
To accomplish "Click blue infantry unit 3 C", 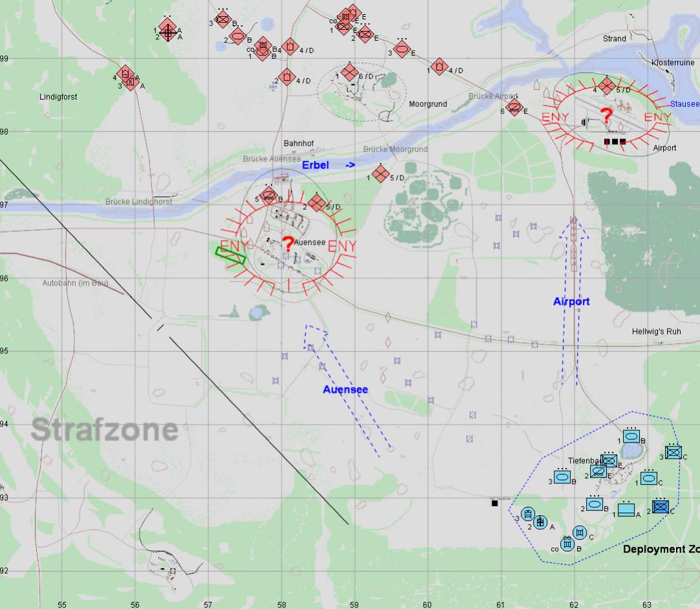I will pos(673,452).
